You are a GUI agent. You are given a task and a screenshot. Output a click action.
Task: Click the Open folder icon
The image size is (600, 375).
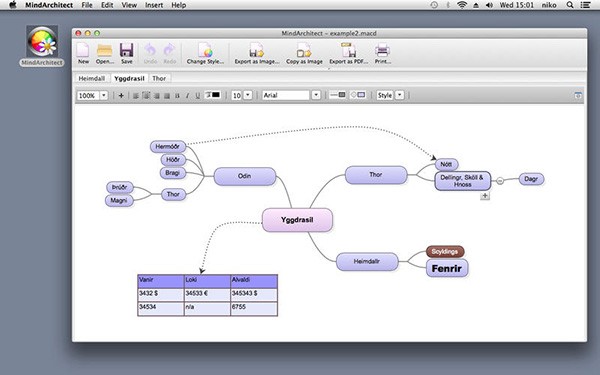104,53
